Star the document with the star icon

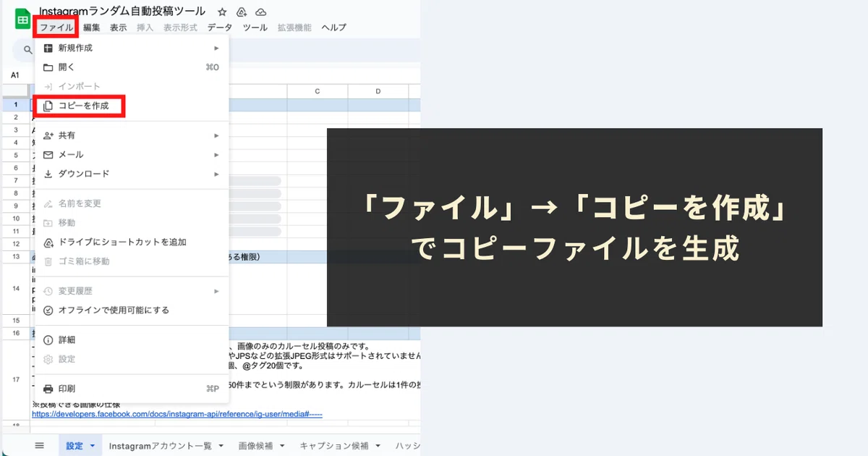point(222,12)
